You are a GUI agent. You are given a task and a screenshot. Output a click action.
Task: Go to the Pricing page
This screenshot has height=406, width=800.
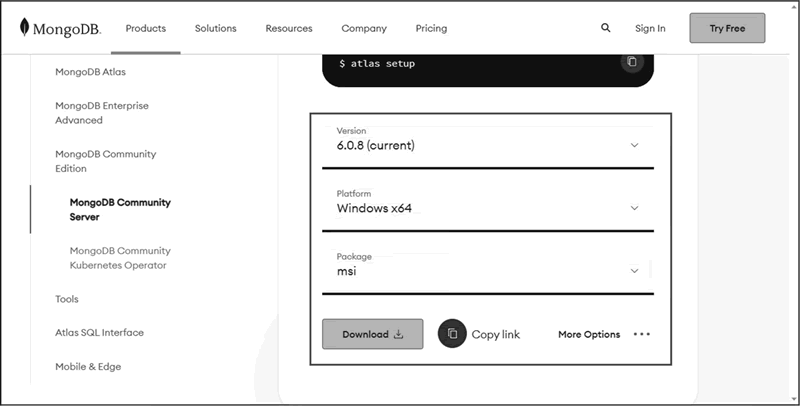(x=431, y=29)
